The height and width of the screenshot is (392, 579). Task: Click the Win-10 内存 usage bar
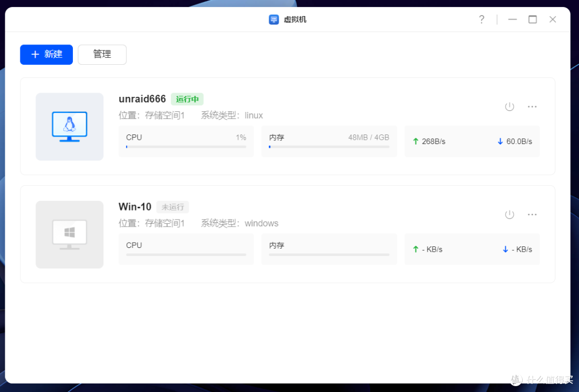pyautogui.click(x=329, y=254)
